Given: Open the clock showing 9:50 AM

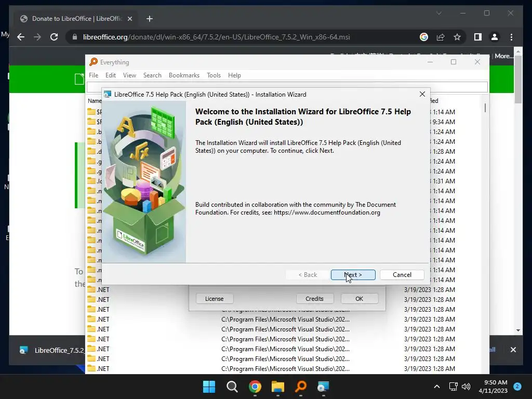Looking at the screenshot, I should click(x=493, y=387).
